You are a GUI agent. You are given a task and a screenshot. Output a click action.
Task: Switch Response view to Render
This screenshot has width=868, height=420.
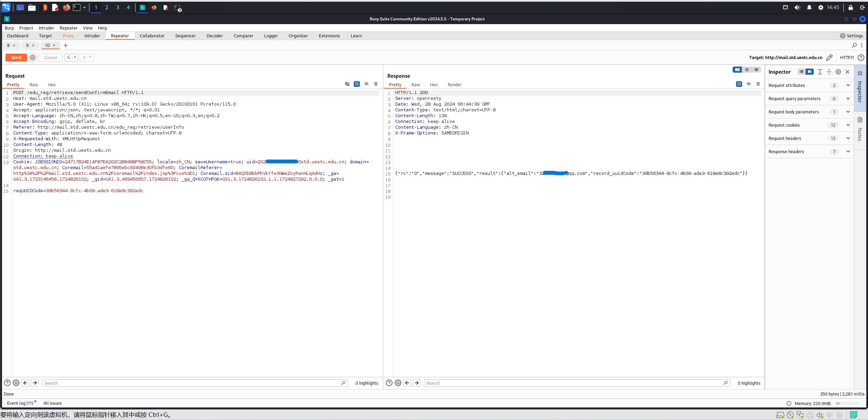click(x=455, y=85)
